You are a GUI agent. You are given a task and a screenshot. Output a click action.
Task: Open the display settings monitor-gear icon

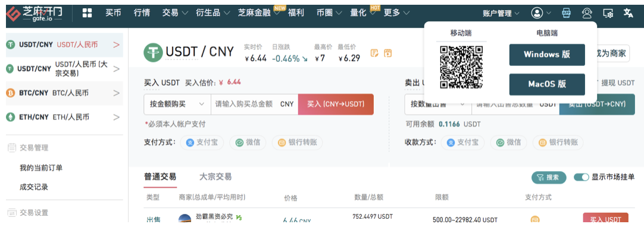pyautogui.click(x=608, y=13)
